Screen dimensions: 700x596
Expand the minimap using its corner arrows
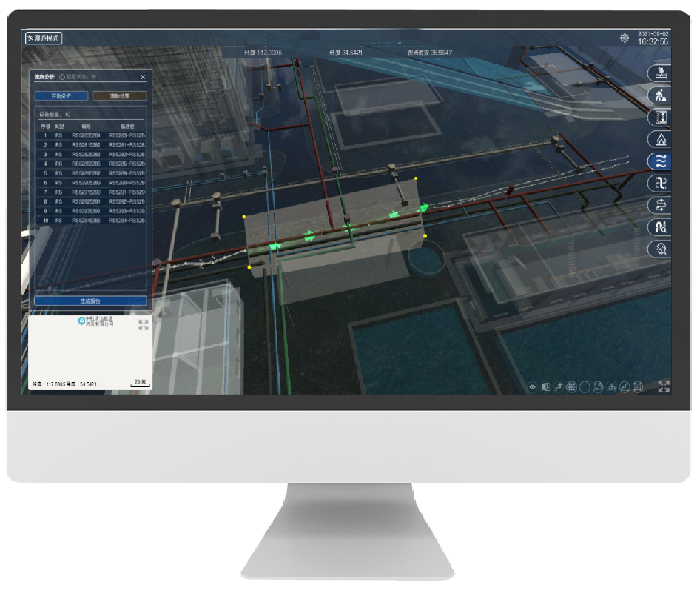coord(143,325)
